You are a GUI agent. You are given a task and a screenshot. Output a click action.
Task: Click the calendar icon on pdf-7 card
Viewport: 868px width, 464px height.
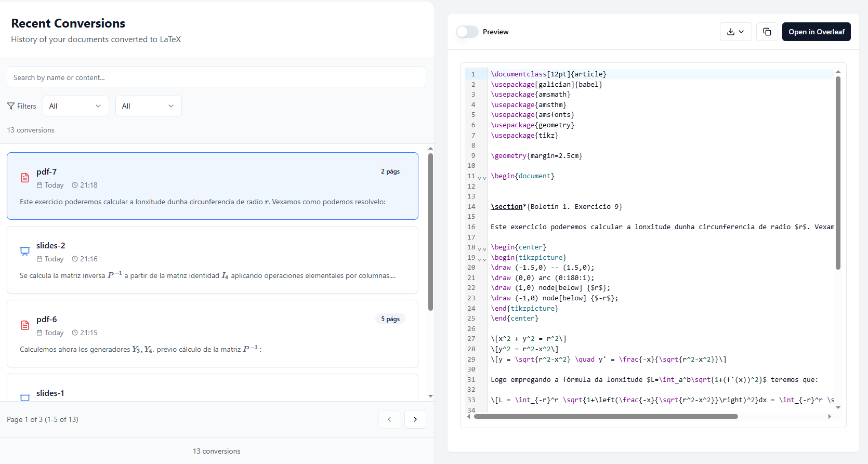click(40, 185)
